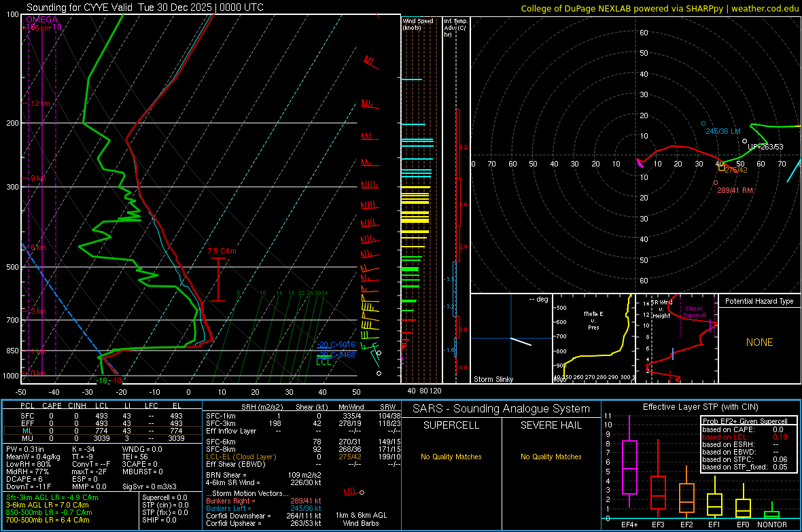
Task: Select the magenta 'Classic Supercell' label
Action: coord(694,312)
